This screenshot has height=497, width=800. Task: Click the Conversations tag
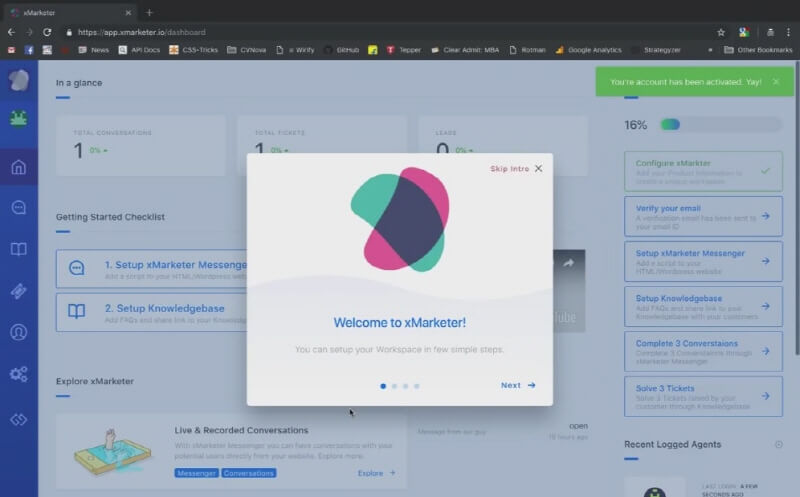click(248, 473)
